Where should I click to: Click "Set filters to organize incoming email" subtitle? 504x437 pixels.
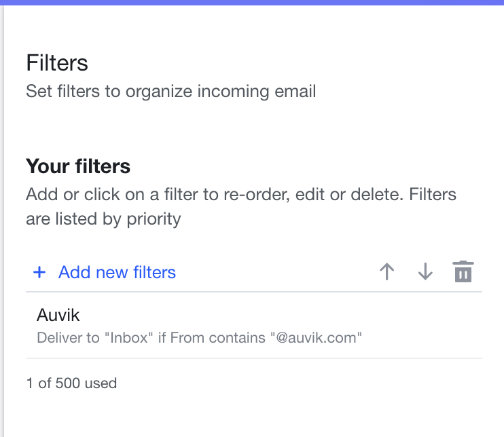[x=171, y=91]
